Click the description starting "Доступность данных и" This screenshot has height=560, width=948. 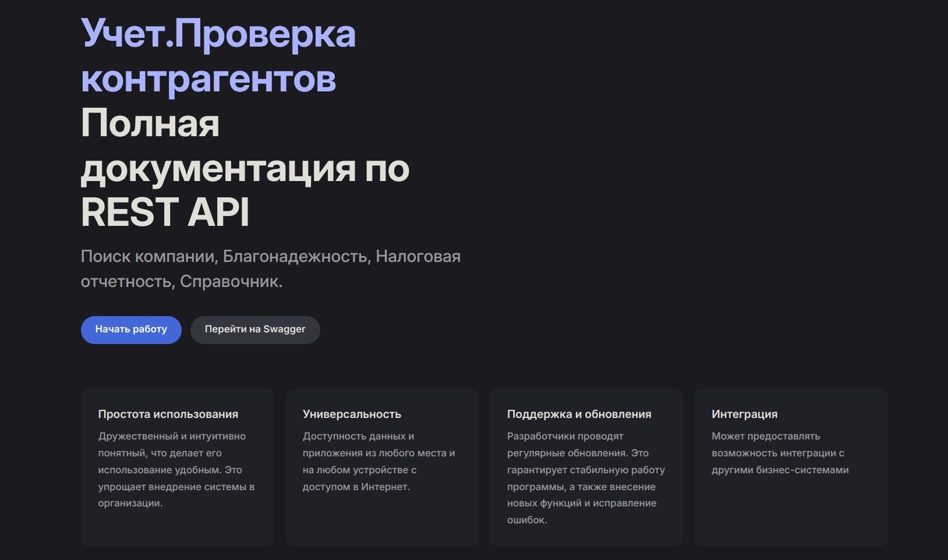coord(379,461)
